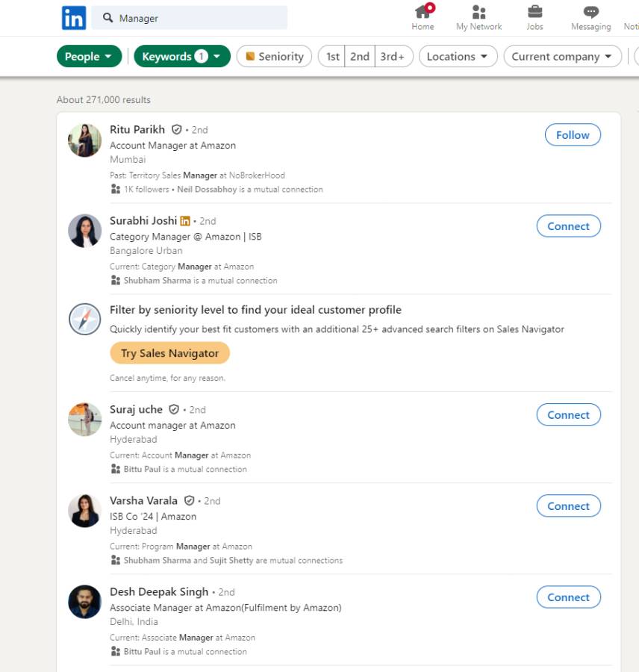Open Surabhi Joshi's profile name link
639x672 pixels.
pyautogui.click(x=143, y=221)
